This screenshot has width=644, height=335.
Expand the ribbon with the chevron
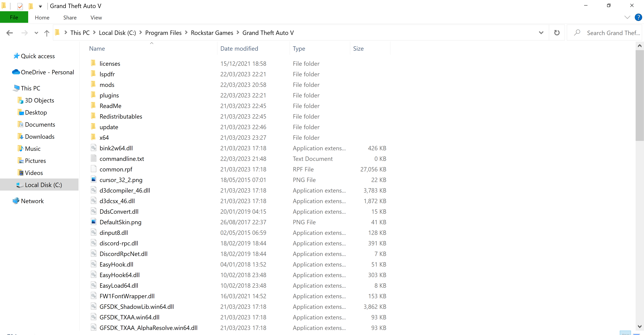pyautogui.click(x=627, y=17)
